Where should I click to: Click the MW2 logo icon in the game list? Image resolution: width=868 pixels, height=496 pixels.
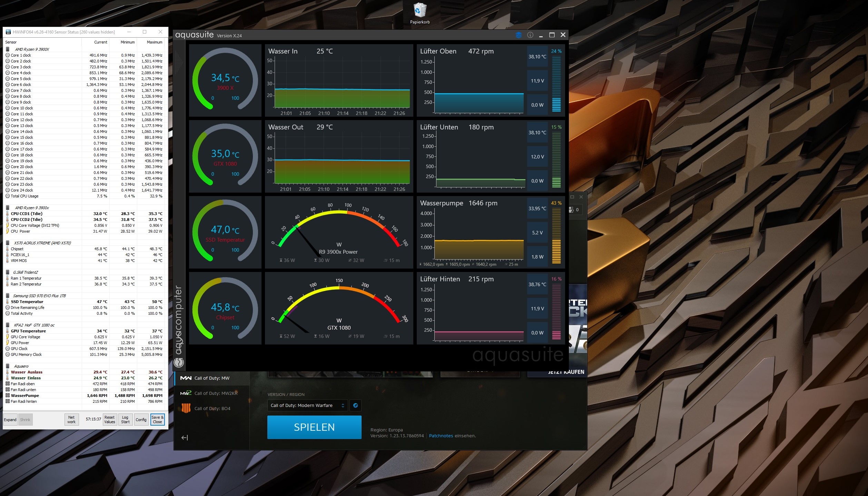[186, 393]
